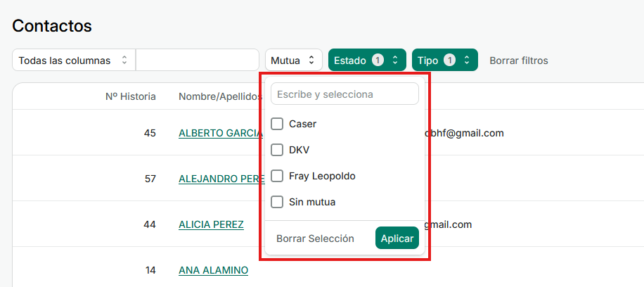Viewport: 644px width, 287px height.
Task: Click the Tipo filter count badge
Action: (x=449, y=60)
